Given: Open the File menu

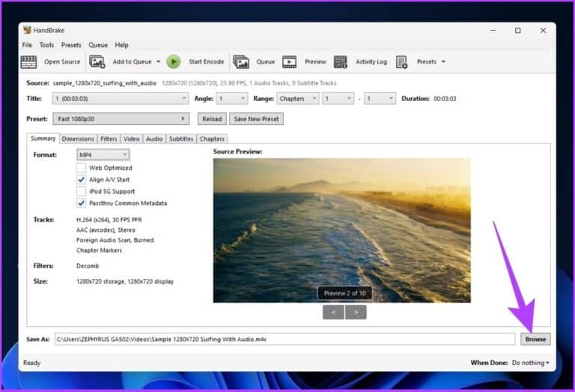Looking at the screenshot, I should [x=27, y=45].
